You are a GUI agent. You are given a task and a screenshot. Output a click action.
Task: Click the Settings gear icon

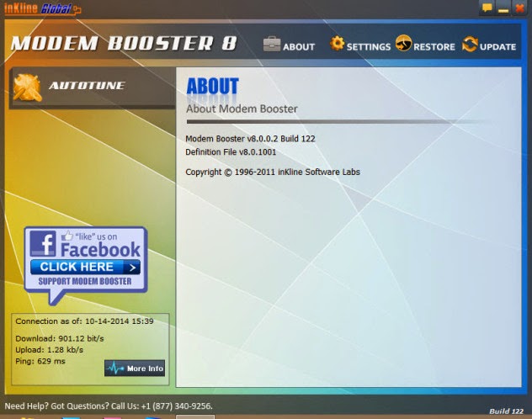tap(337, 44)
